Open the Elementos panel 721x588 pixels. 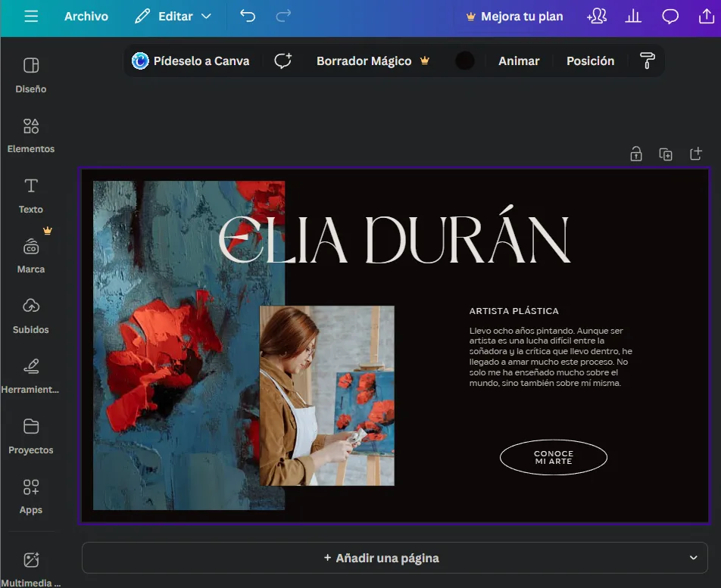click(30, 133)
